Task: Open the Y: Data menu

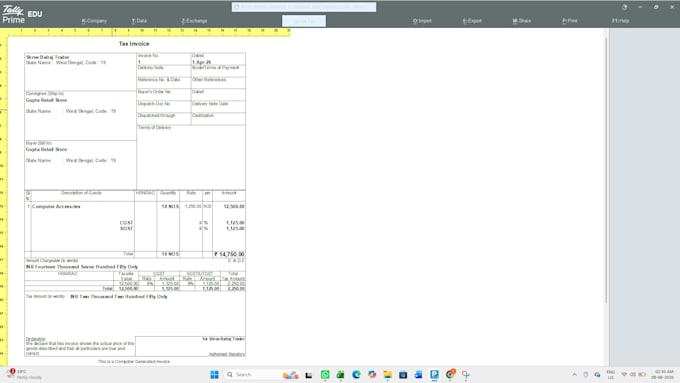Action: 139,21
